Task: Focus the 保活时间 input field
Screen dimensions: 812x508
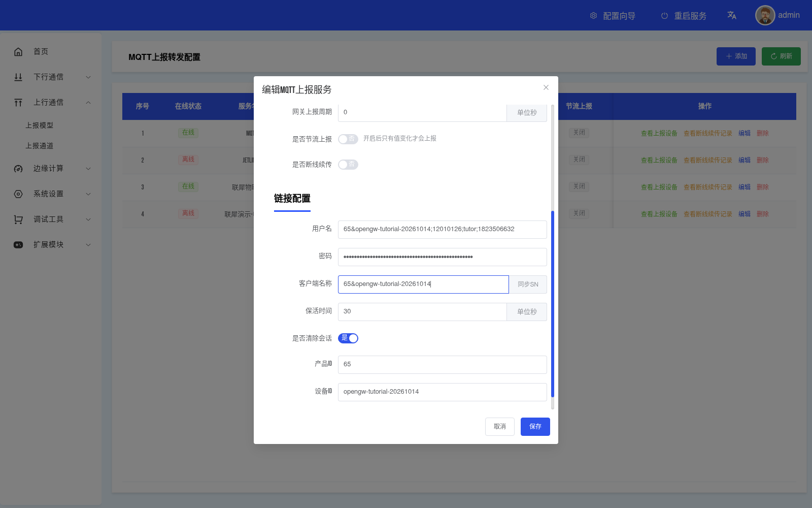Action: click(422, 311)
